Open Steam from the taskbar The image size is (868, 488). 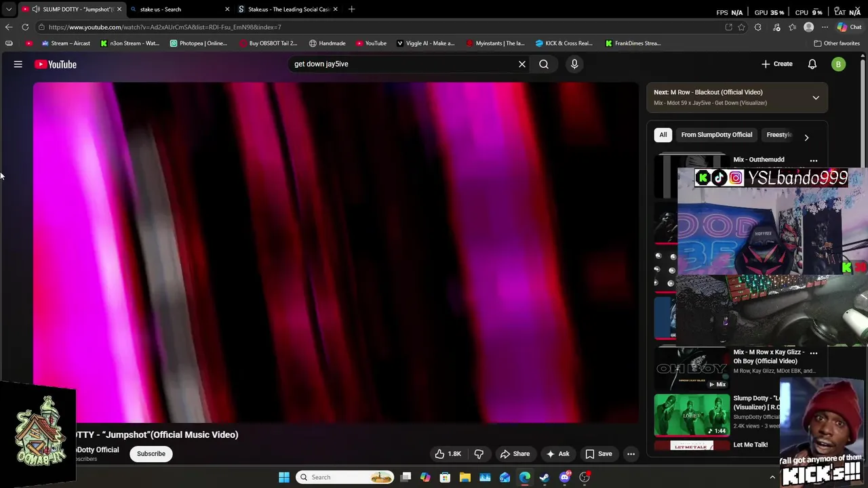coord(545,477)
